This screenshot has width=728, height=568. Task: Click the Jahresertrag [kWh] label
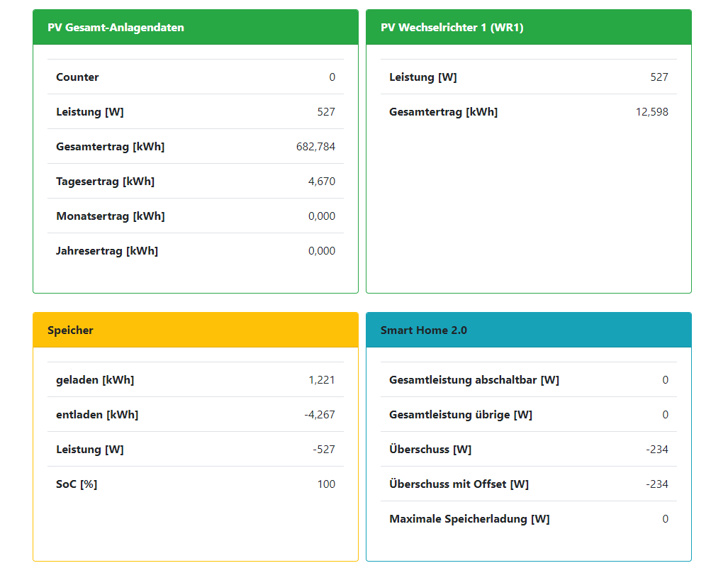[107, 251]
